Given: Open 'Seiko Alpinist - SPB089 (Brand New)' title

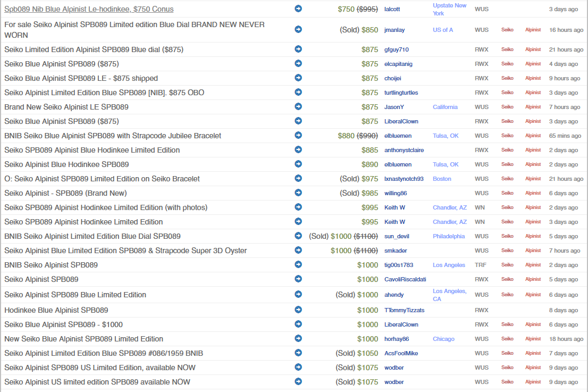Looking at the screenshot, I should [x=65, y=193].
